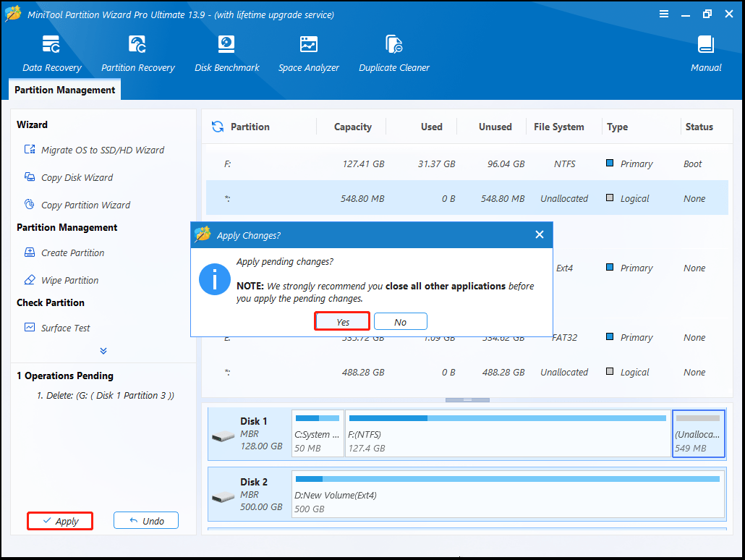This screenshot has height=560, width=745.
Task: Open the Disk Benchmark tool
Action: pos(226,54)
